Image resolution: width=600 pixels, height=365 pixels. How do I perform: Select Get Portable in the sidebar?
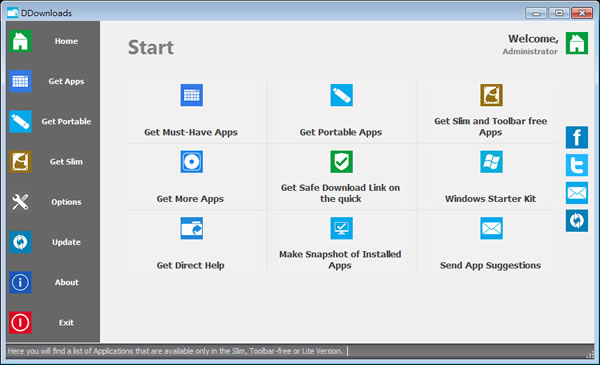53,122
